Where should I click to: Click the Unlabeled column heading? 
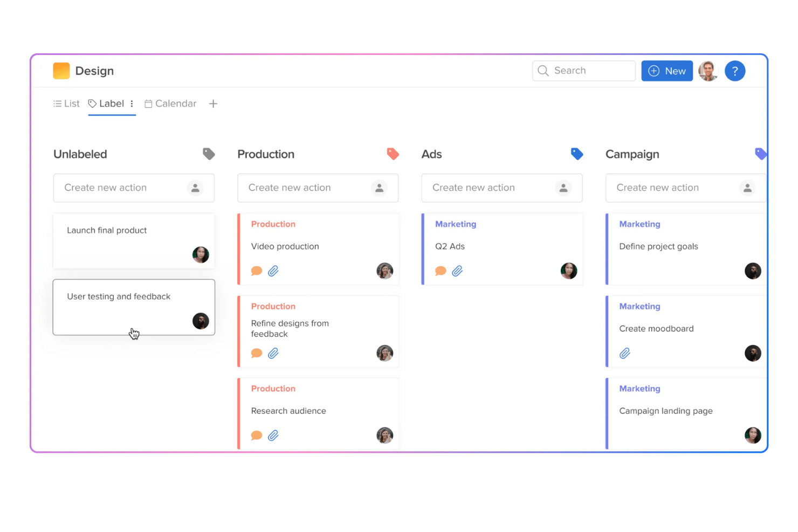(80, 154)
